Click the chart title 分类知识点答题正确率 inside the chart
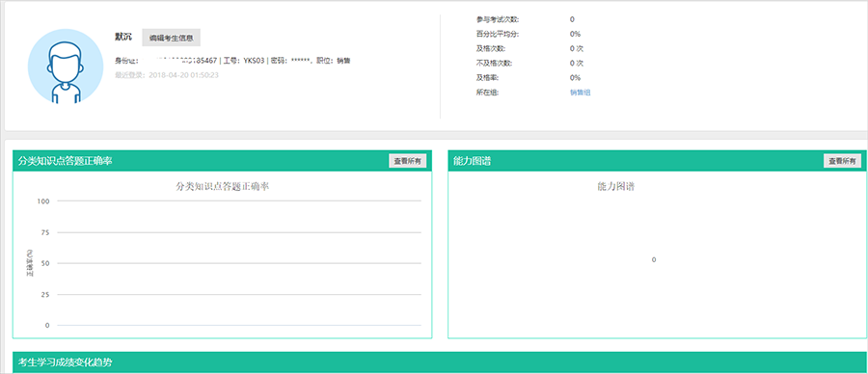This screenshot has height=374, width=868. pyautogui.click(x=222, y=186)
